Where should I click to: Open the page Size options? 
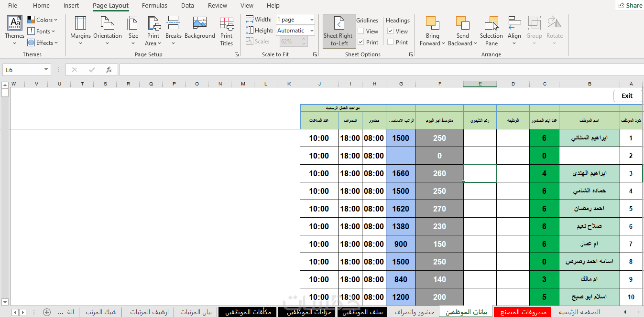(133, 31)
